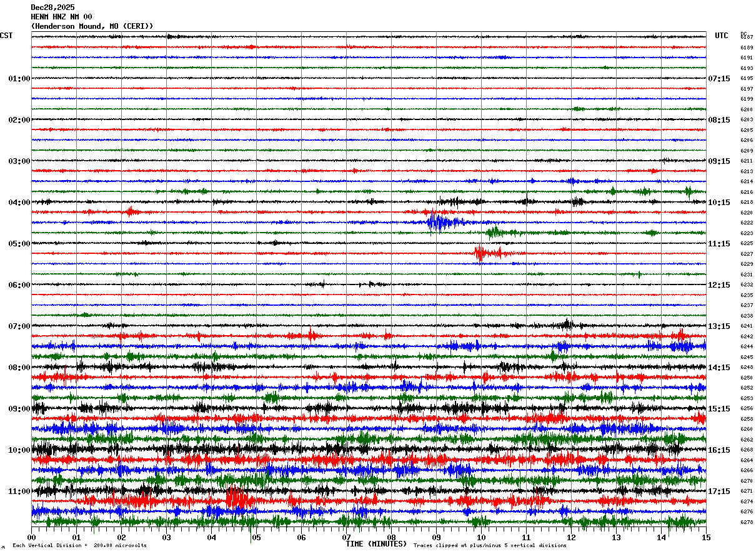Click the 15:15 UTC time label
This screenshot has height=554, width=756.
[719, 409]
